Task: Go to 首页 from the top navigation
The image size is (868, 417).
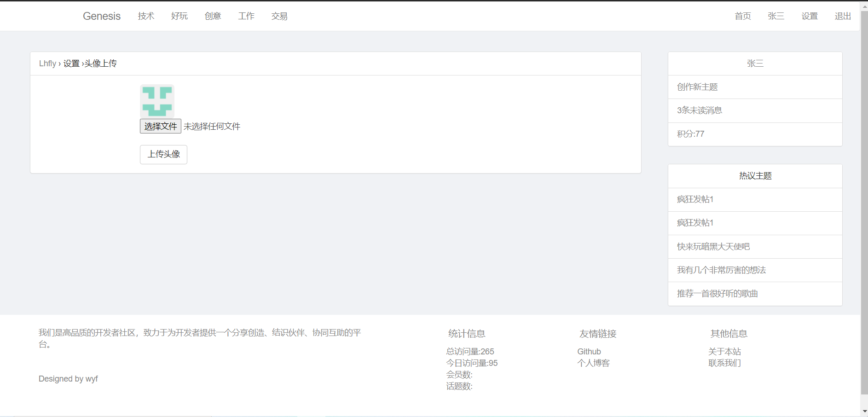Action: tap(742, 16)
